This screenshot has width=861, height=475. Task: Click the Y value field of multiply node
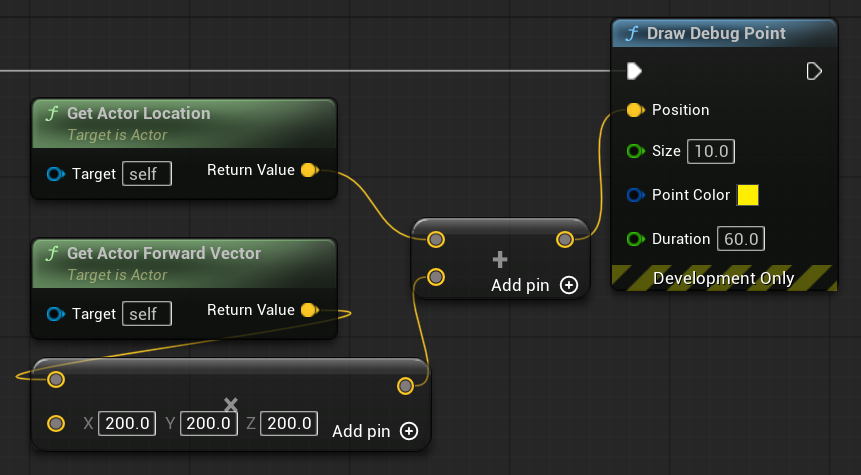click(209, 424)
